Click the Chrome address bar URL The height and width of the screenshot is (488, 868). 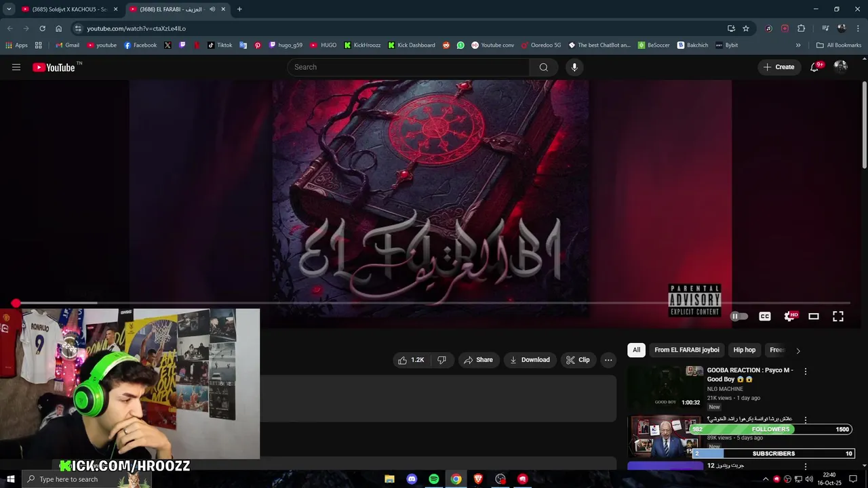point(136,28)
